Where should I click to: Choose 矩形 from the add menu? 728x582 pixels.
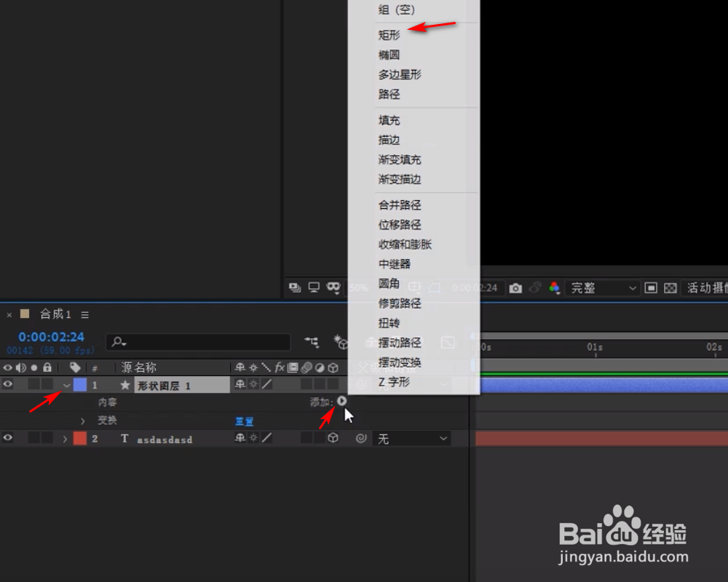[389, 35]
